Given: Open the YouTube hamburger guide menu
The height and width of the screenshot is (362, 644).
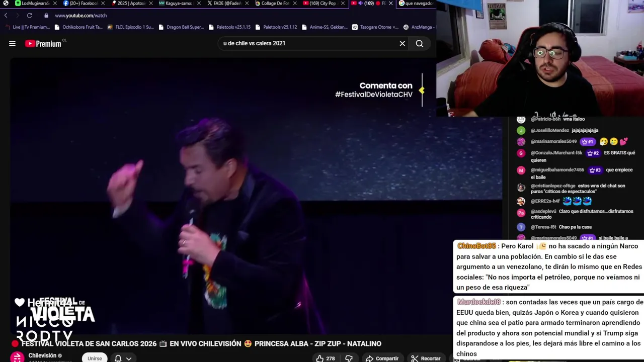Looking at the screenshot, I should click(x=12, y=44).
